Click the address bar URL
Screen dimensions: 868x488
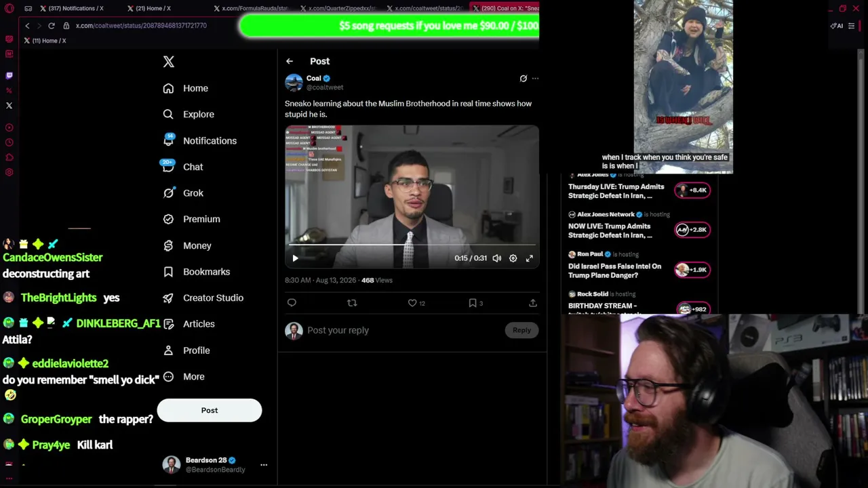point(141,26)
